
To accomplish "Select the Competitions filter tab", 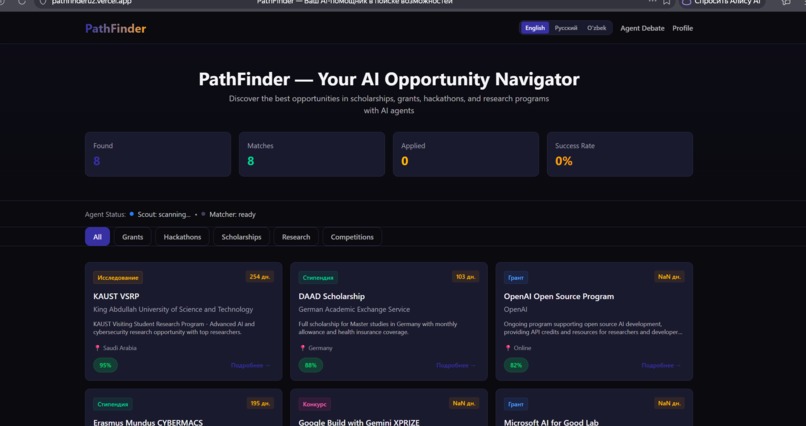I will pyautogui.click(x=352, y=237).
